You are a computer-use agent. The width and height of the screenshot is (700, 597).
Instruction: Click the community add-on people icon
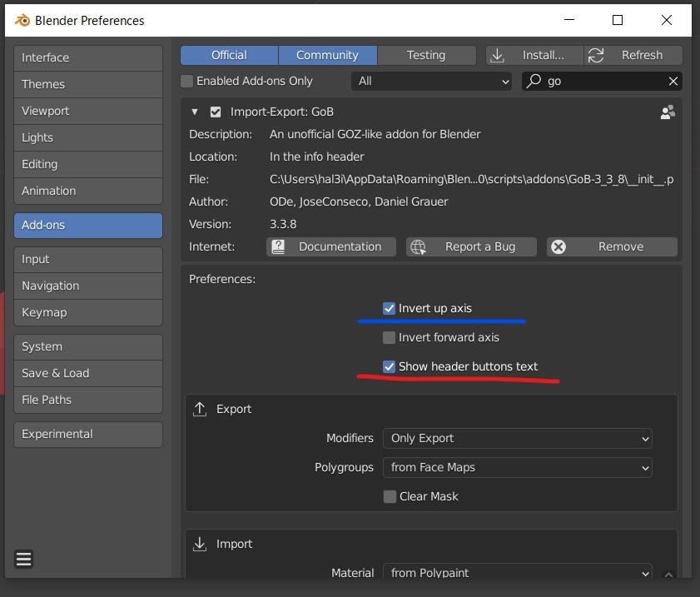[x=667, y=112]
